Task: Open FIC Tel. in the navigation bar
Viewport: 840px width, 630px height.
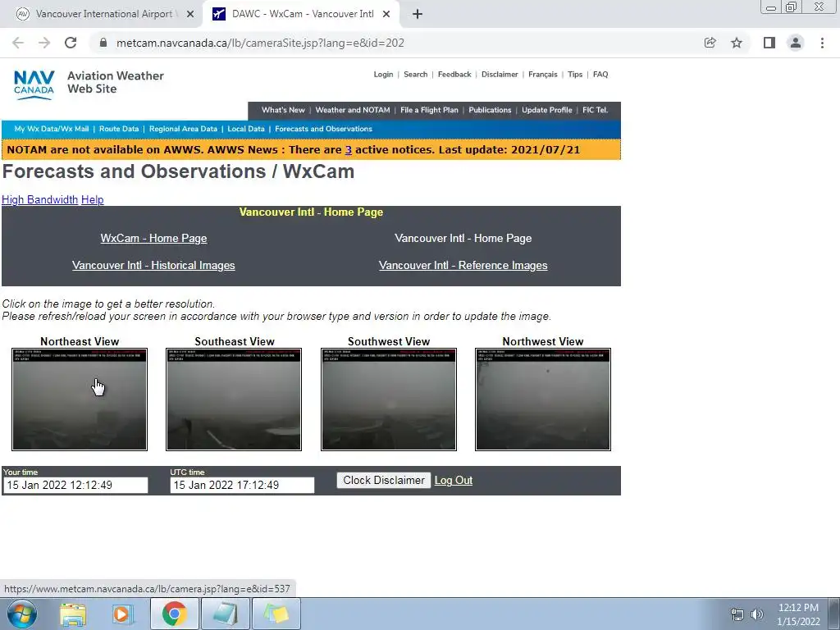Action: point(595,110)
